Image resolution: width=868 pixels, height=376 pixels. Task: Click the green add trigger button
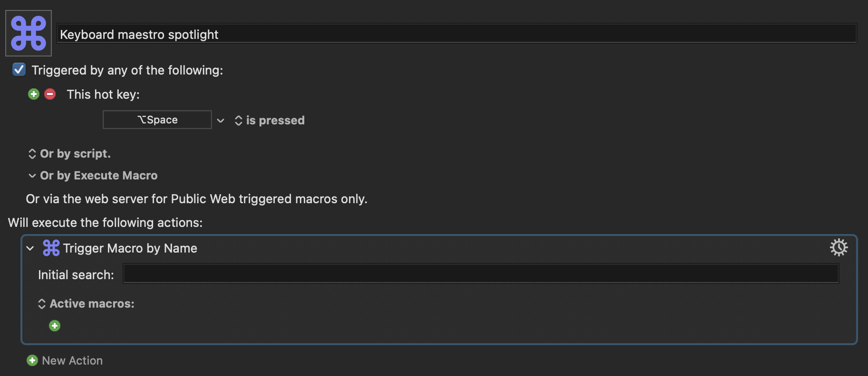point(33,94)
